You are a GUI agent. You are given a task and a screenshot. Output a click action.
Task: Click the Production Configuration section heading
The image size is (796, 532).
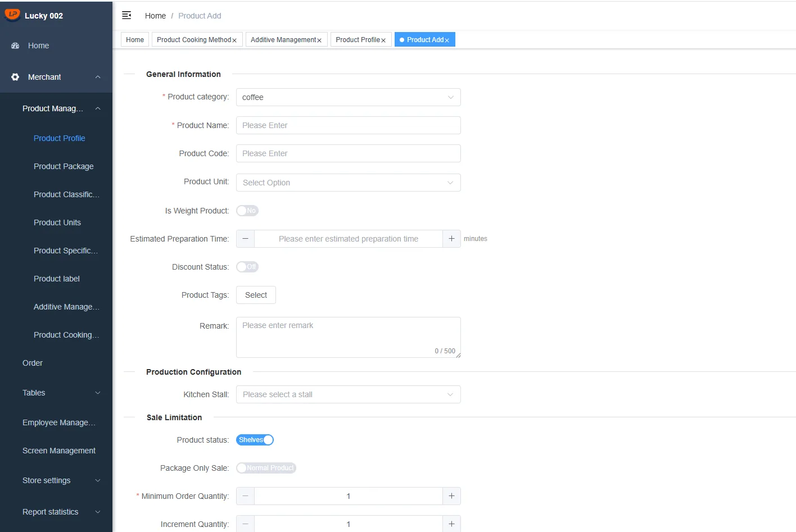click(x=194, y=372)
